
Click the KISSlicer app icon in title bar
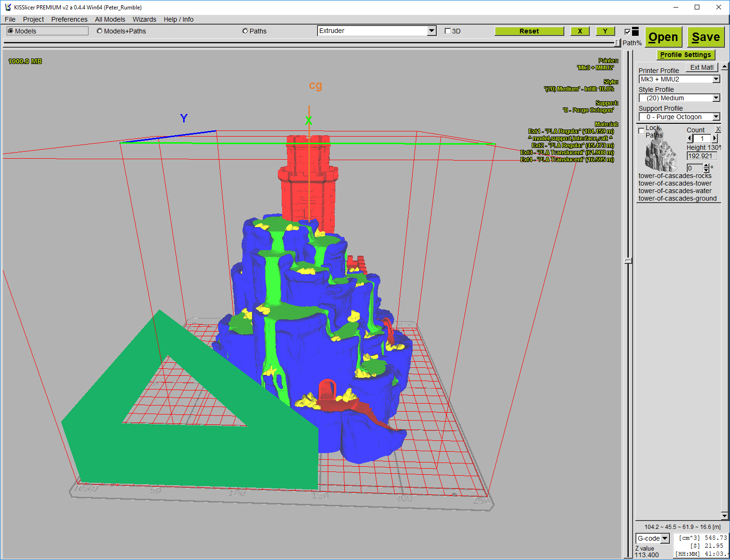(x=8, y=7)
